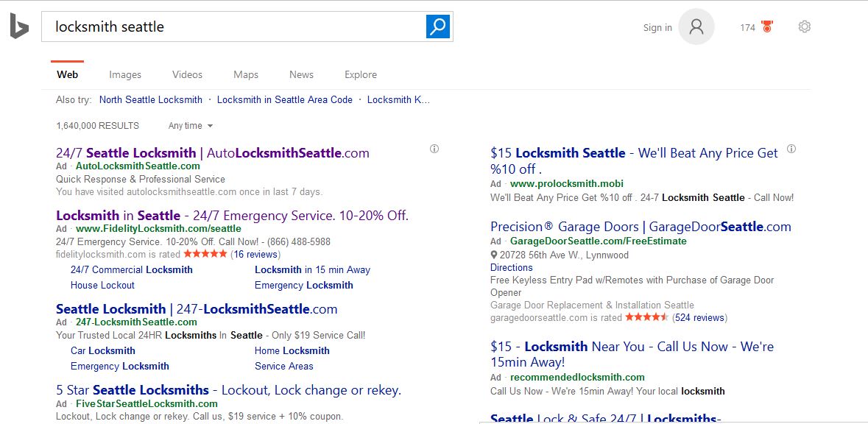The image size is (868, 424).
Task: Open Car Locksmith sitelink
Action: click(103, 351)
